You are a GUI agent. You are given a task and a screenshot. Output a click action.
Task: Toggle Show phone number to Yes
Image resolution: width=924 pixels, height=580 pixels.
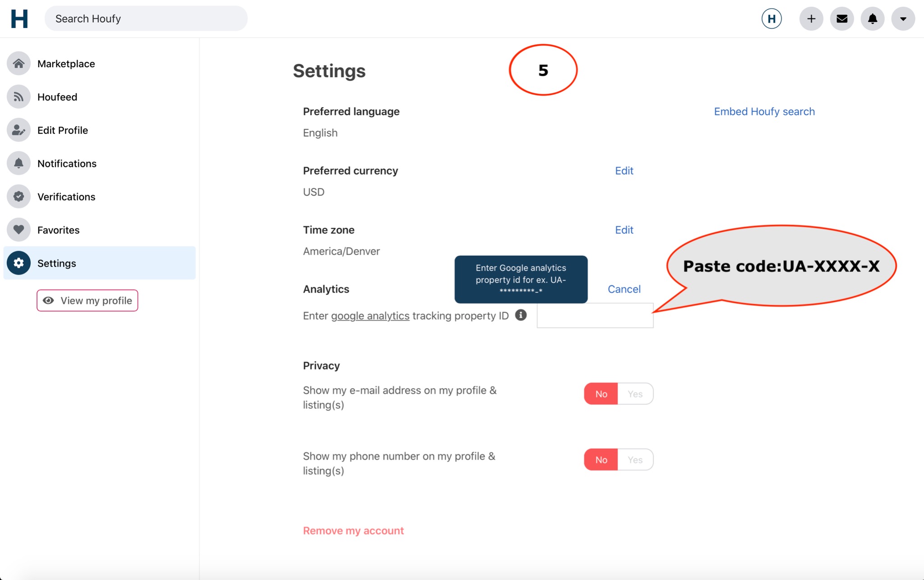pyautogui.click(x=635, y=459)
